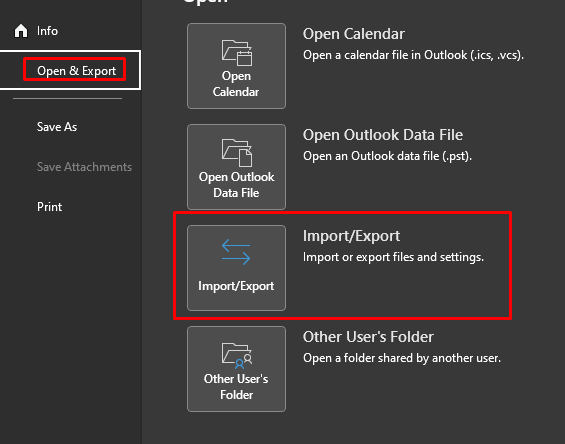The height and width of the screenshot is (444, 565).
Task: Click 'Open a folder shared by another user.' text
Action: tap(402, 358)
